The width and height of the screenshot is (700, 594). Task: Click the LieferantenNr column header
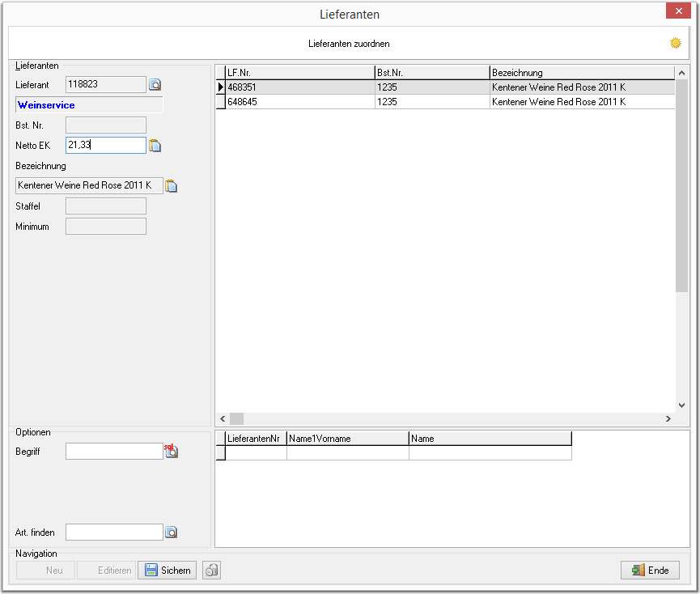[x=256, y=439]
